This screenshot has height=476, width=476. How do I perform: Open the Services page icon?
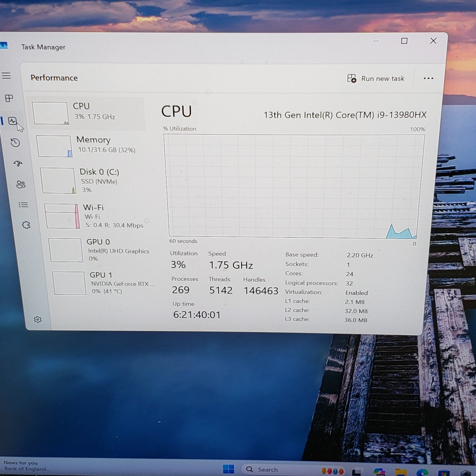[x=26, y=225]
